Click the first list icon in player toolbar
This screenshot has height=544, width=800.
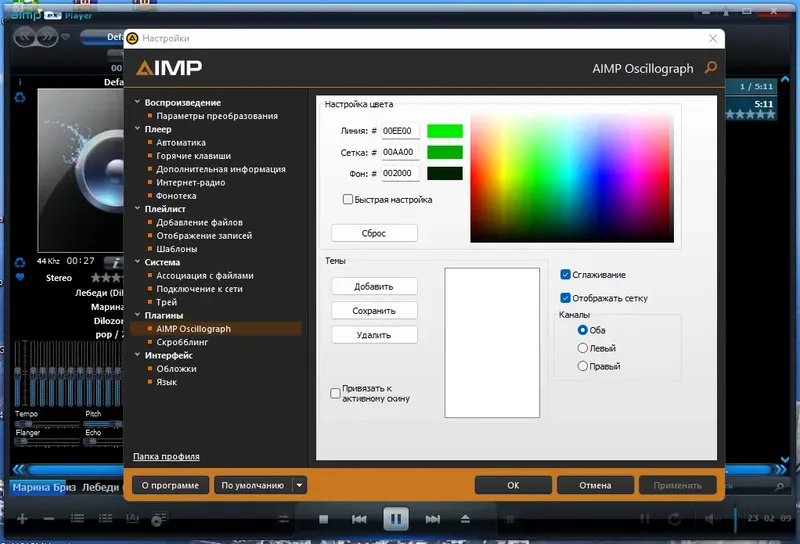tap(78, 518)
